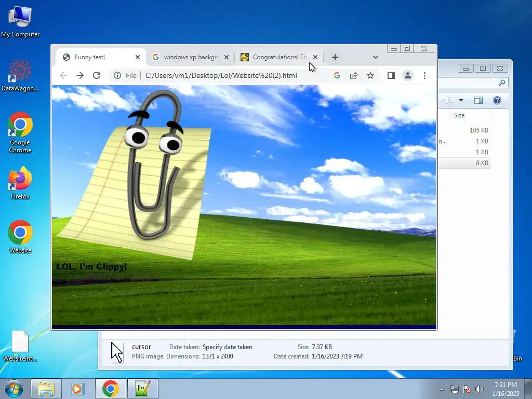Launch Windows Media Player from taskbar
The width and height of the screenshot is (532, 399).
(x=78, y=389)
